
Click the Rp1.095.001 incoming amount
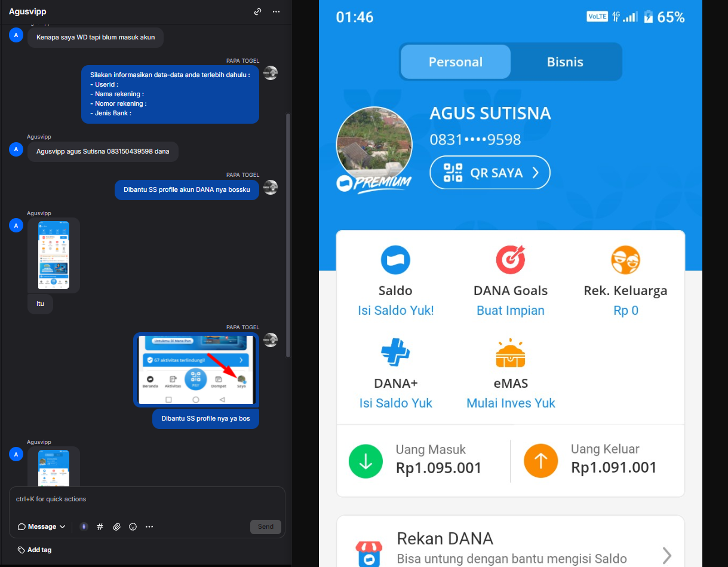pyautogui.click(x=438, y=468)
